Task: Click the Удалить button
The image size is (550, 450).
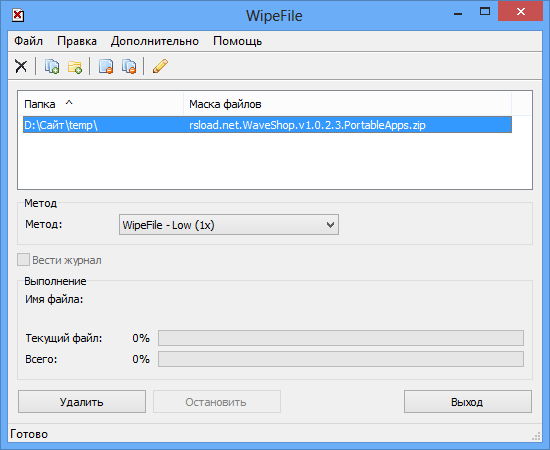Action: pos(82,402)
